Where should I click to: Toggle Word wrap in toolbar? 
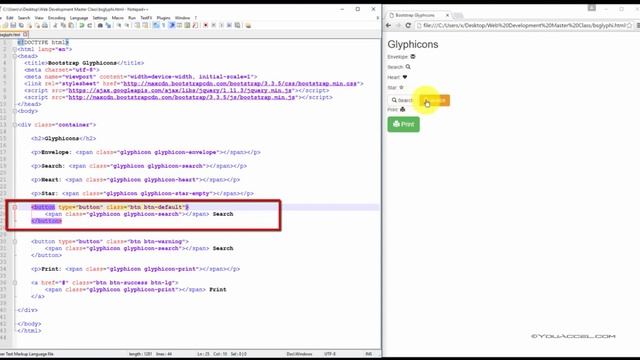[x=156, y=25]
